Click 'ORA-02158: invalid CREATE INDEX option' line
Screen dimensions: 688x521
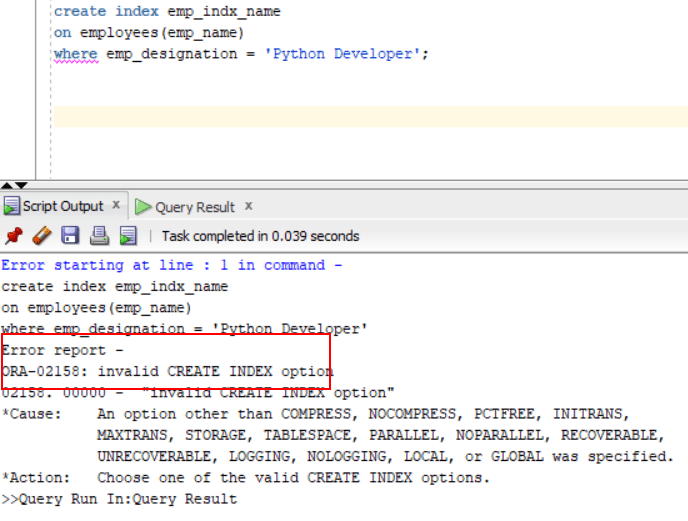tap(168, 371)
